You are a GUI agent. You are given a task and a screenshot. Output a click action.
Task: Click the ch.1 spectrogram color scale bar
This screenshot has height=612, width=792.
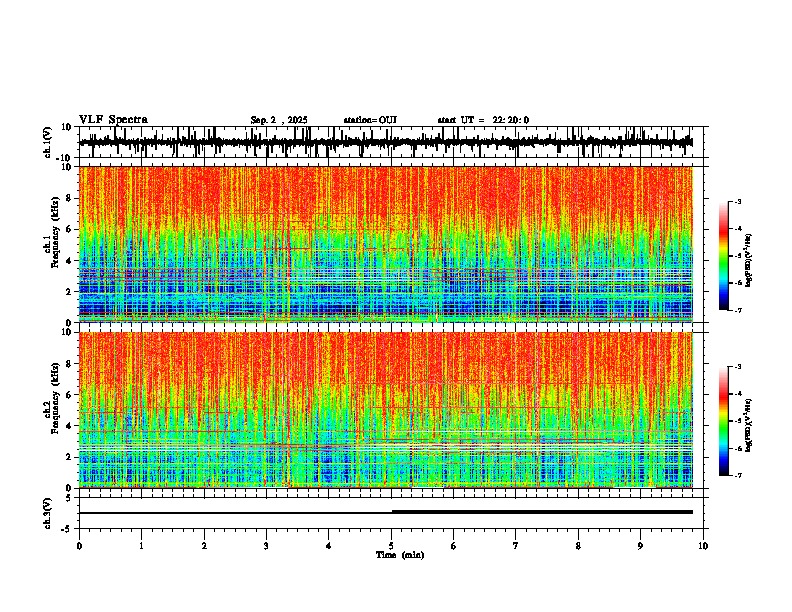point(723,256)
